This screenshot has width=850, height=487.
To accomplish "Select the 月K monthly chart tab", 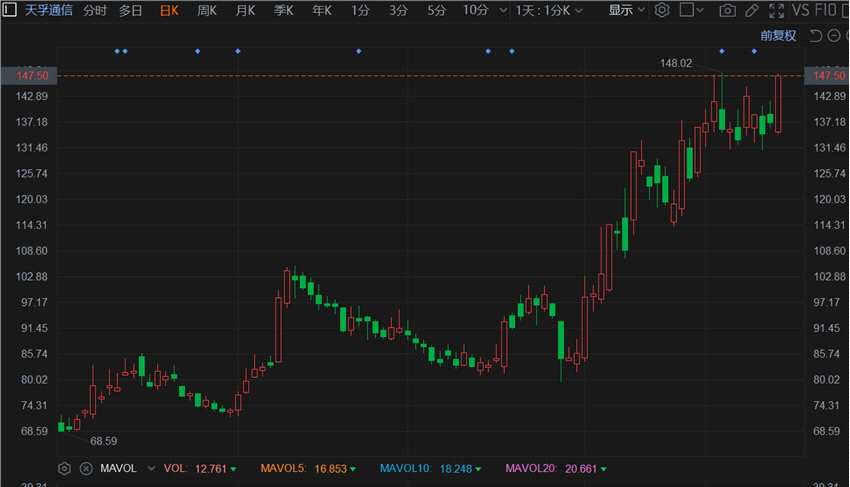I will 245,10.
